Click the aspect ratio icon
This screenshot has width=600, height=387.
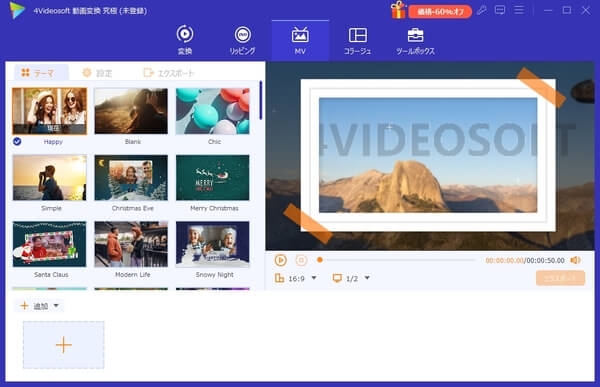pyautogui.click(x=279, y=278)
